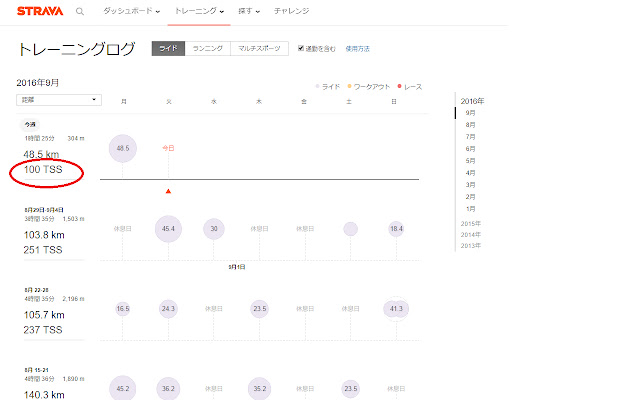Open the search magnifier icon

pos(80,11)
